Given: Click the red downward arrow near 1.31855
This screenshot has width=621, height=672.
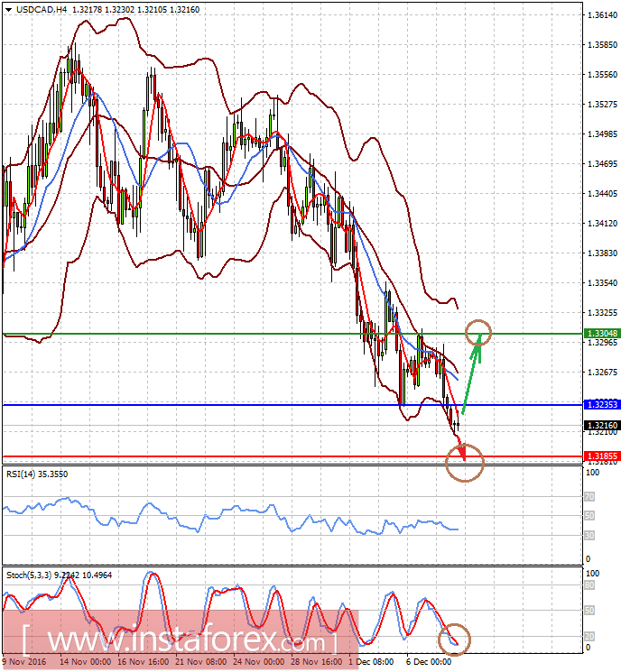Looking at the screenshot, I should (x=461, y=448).
